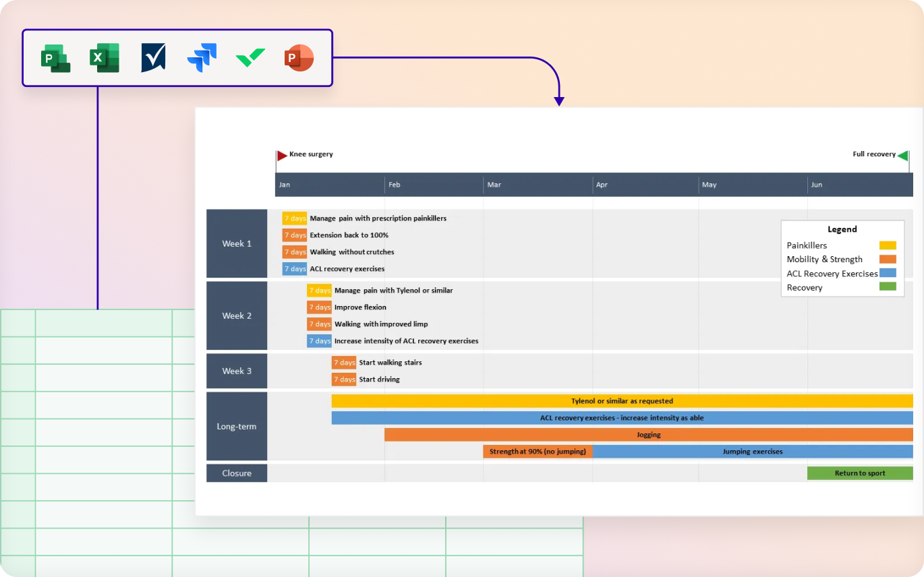Click the Wrike green check icon
Image resolution: width=924 pixels, height=577 pixels.
[250, 58]
